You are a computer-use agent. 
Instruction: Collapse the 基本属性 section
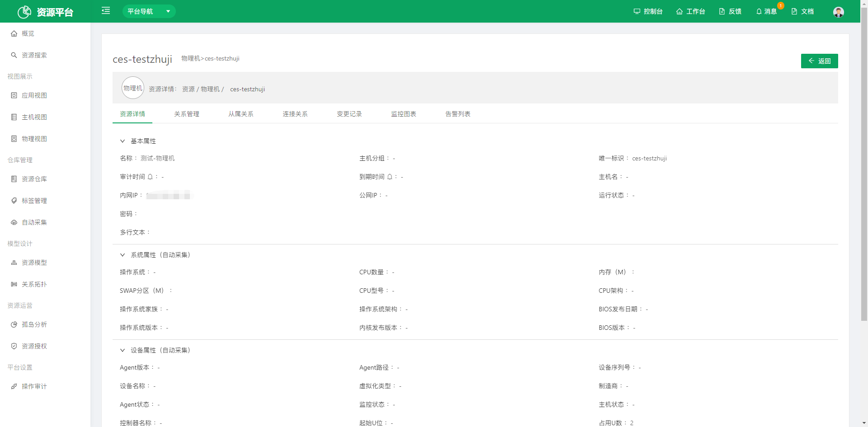click(x=123, y=141)
